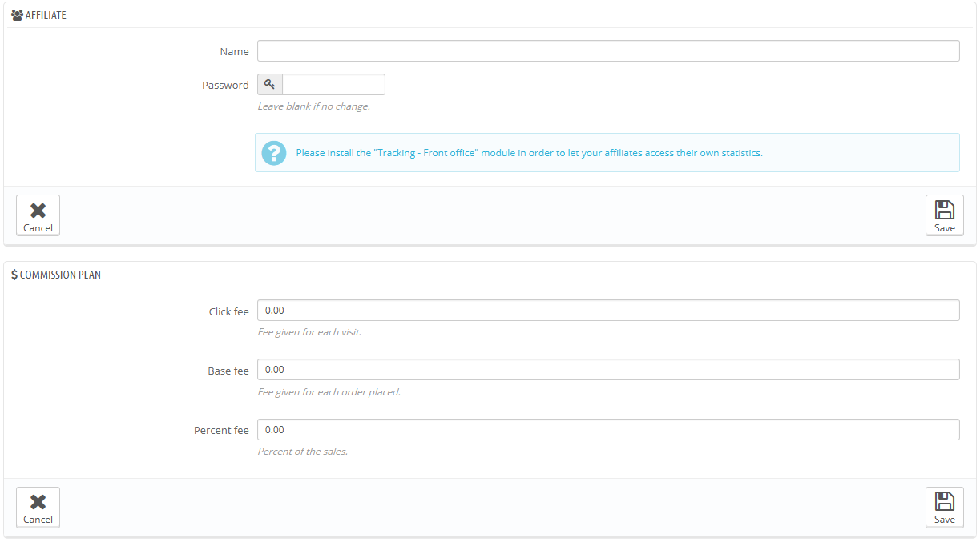
Task: Click the 'Fee given for each order placed.' hint
Action: pyautogui.click(x=329, y=393)
